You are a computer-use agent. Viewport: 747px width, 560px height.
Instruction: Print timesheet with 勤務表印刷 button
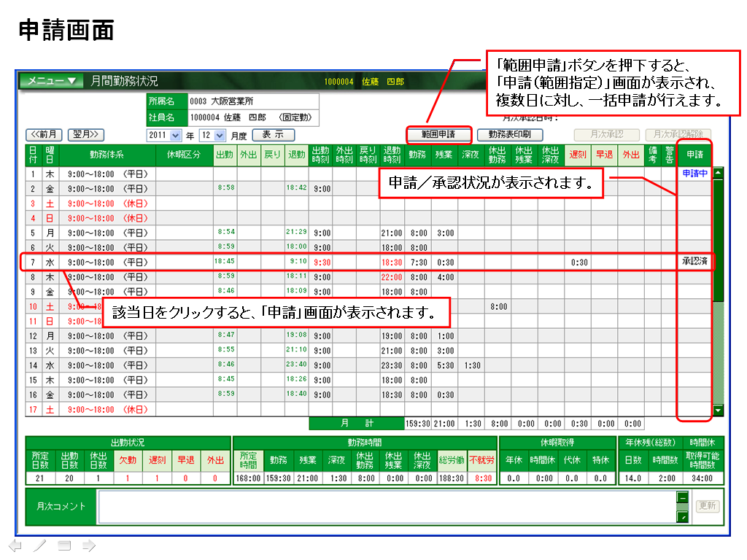point(509,135)
